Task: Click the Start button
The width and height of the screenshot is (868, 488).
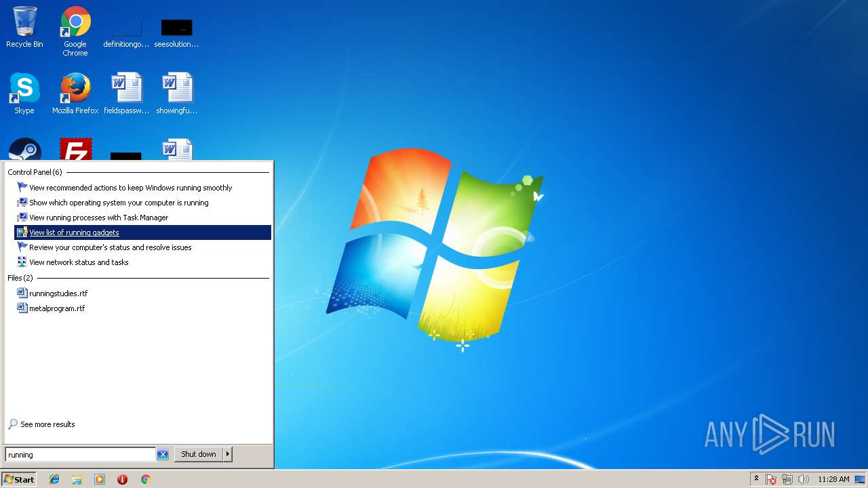Action: (19, 479)
